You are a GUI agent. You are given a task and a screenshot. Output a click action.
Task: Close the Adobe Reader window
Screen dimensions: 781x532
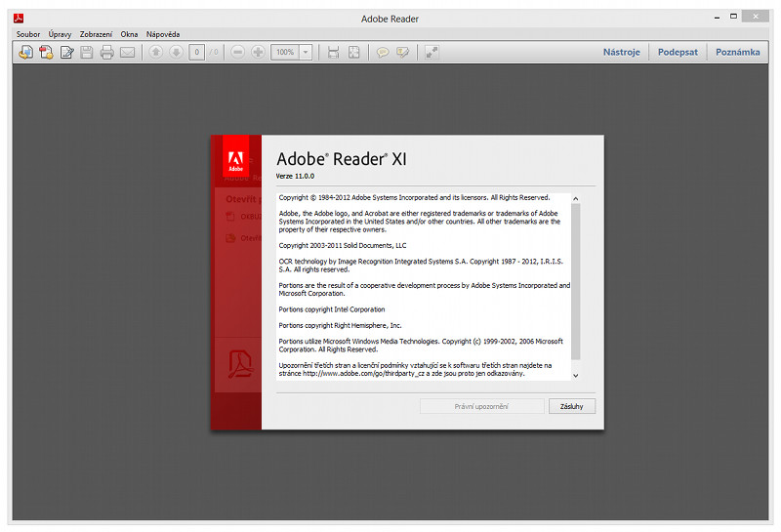[755, 17]
